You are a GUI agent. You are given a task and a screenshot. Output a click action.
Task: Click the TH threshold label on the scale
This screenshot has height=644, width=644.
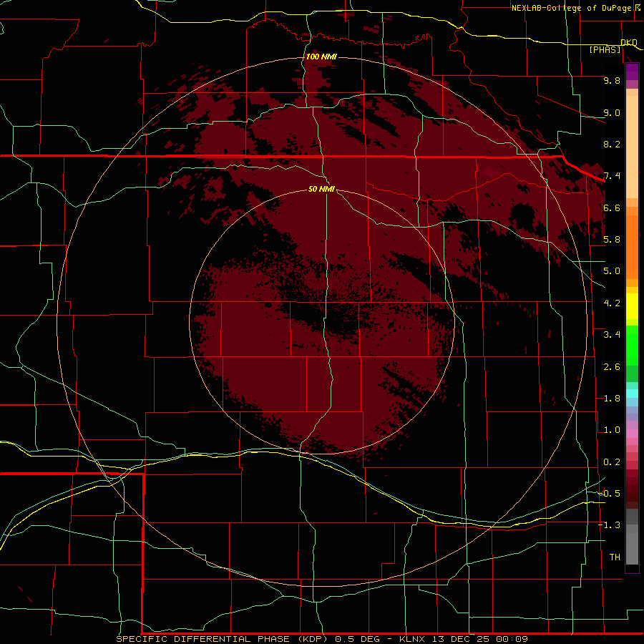pos(615,557)
